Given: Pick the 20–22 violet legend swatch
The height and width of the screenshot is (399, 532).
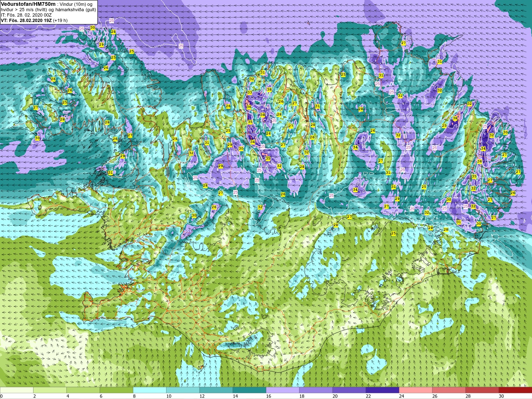Looking at the screenshot, I should [x=349, y=390].
